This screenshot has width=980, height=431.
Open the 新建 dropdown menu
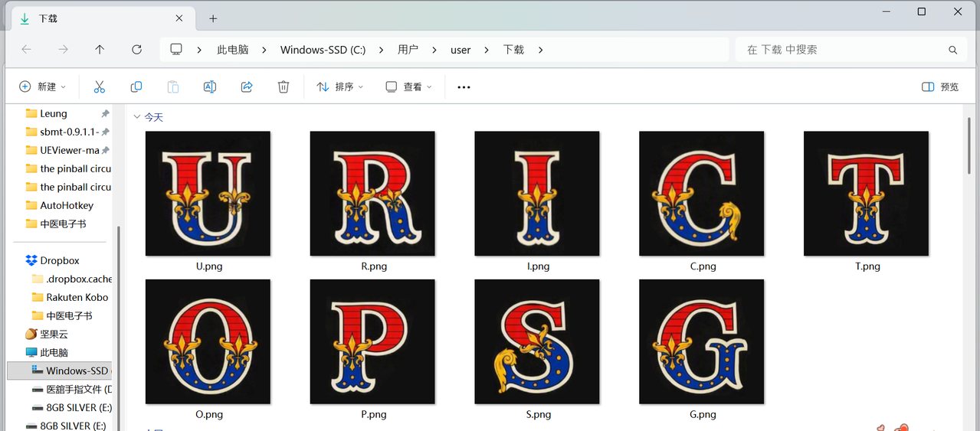coord(43,87)
